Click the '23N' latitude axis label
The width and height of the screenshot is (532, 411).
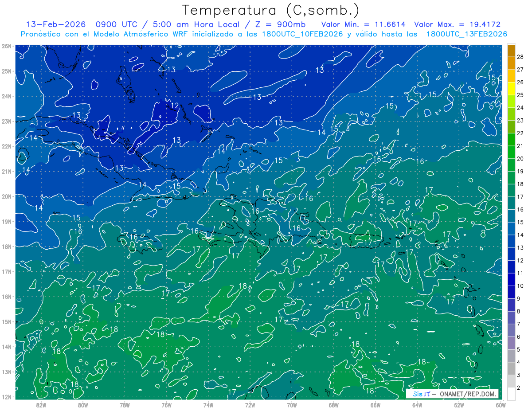coord(6,121)
